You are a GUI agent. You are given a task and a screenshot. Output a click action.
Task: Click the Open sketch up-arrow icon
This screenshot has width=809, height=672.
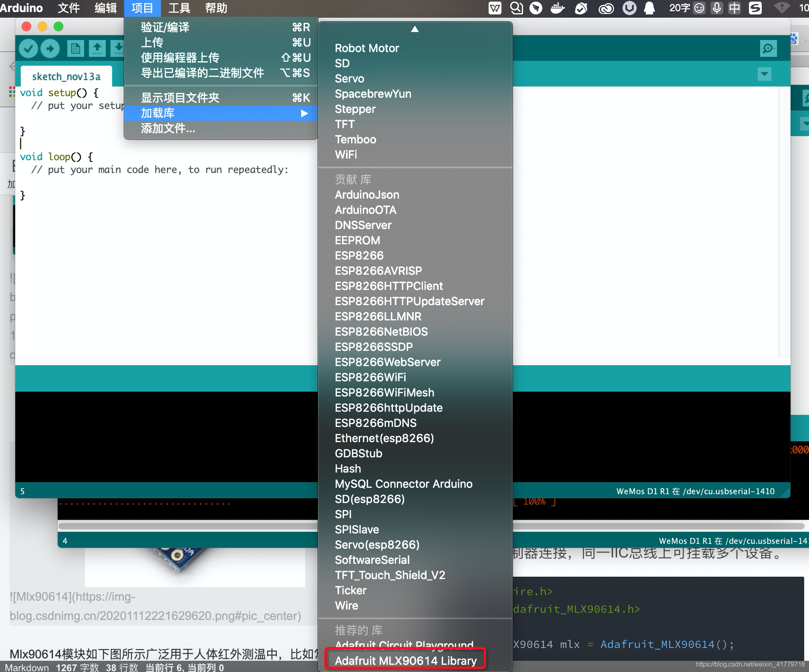coord(97,49)
